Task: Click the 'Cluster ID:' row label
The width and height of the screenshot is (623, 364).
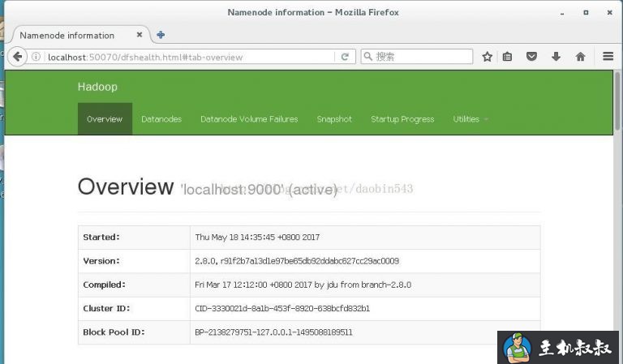Action: [x=106, y=308]
